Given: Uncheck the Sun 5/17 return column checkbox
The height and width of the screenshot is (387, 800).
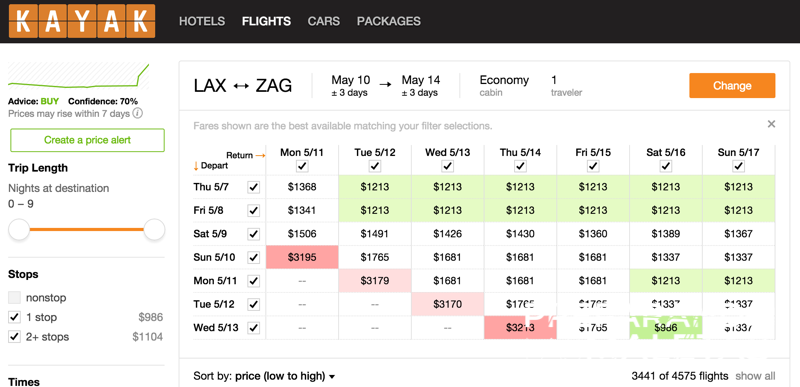Looking at the screenshot, I should click(738, 166).
